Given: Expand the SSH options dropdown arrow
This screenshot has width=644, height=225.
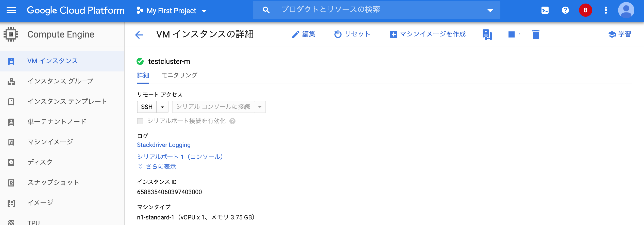Looking at the screenshot, I should point(162,107).
